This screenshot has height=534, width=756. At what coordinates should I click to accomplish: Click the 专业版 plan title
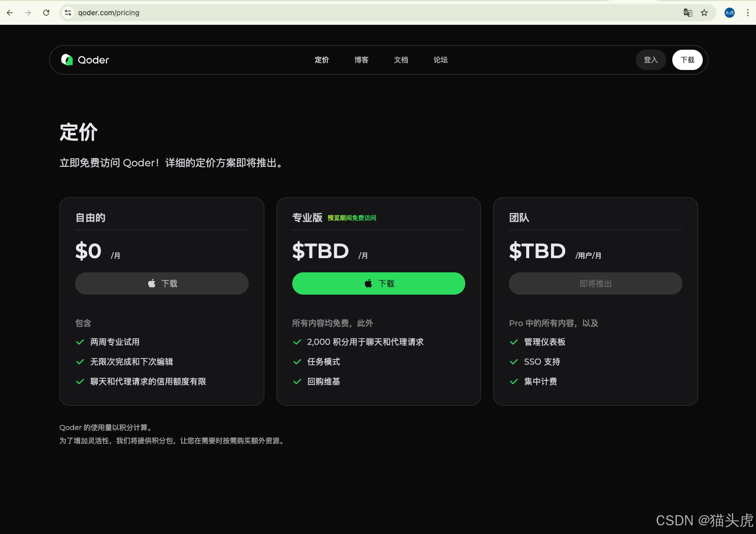pyautogui.click(x=307, y=218)
